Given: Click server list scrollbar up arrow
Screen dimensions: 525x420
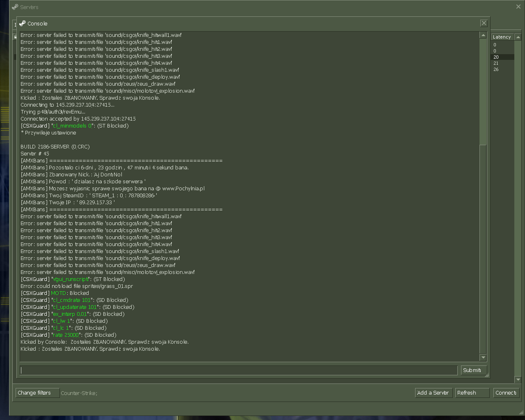Looking at the screenshot, I should (x=518, y=37).
